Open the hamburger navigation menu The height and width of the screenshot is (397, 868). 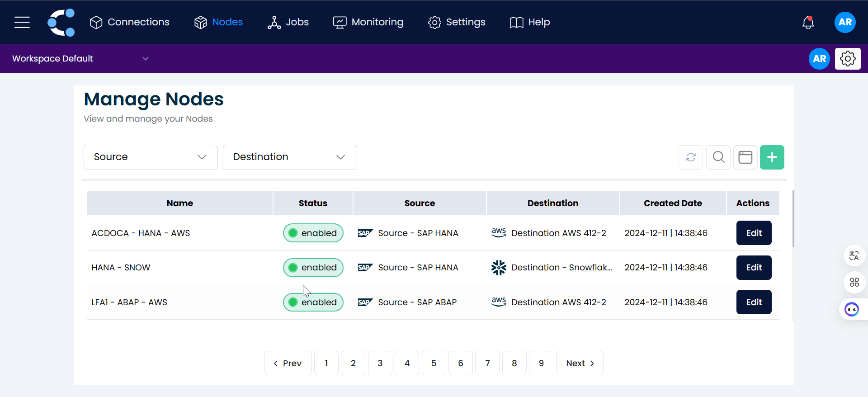tap(22, 22)
